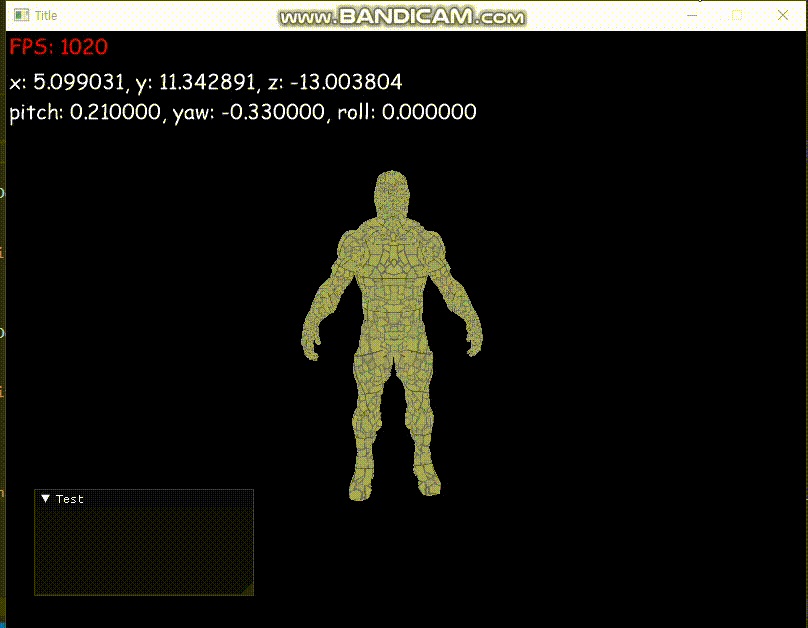Click the app icon in the title bar

pyautogui.click(x=22, y=15)
